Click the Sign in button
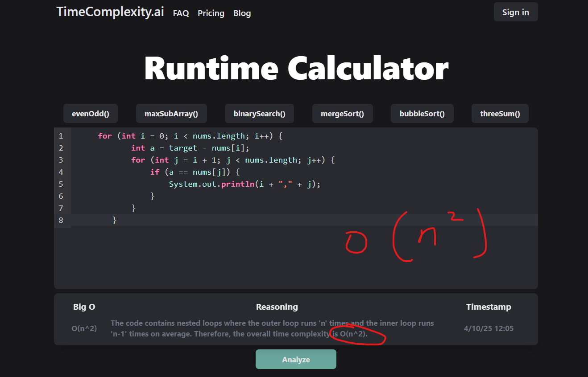588x377 pixels. (516, 12)
